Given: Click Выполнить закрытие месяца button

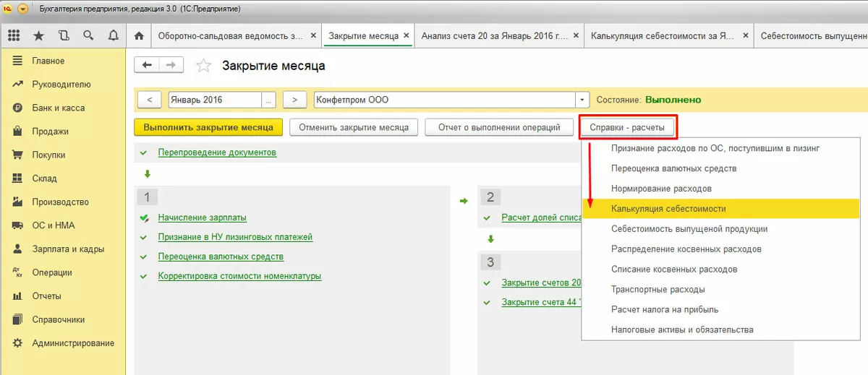Looking at the screenshot, I should click(208, 127).
